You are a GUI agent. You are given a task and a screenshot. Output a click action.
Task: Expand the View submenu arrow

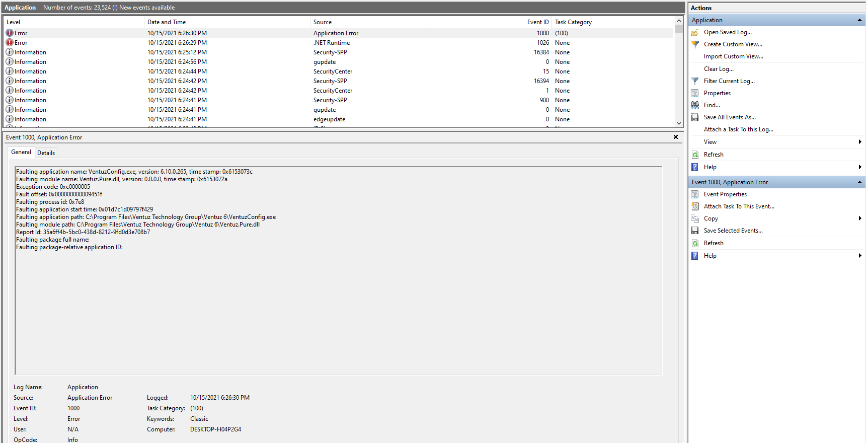coord(860,142)
